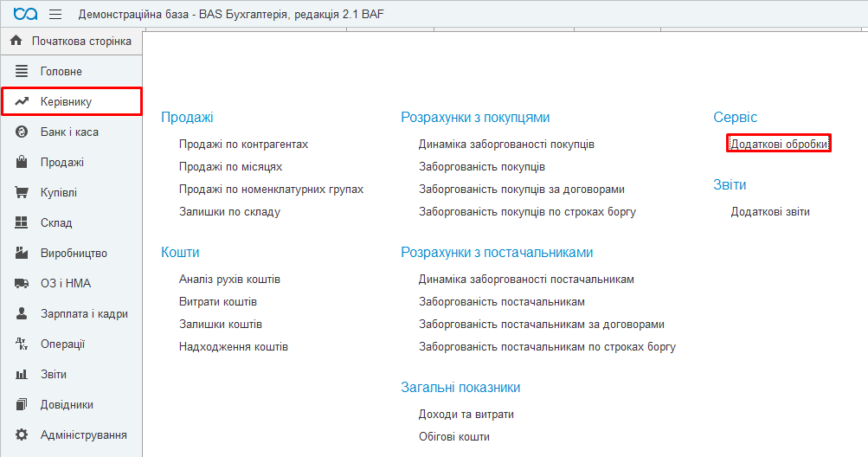
Task: Open Продажі по контрагентах report
Action: coord(243,145)
